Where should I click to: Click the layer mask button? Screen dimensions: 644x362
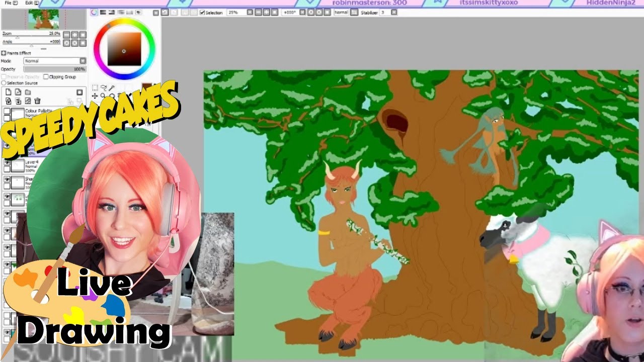pyautogui.click(x=79, y=93)
